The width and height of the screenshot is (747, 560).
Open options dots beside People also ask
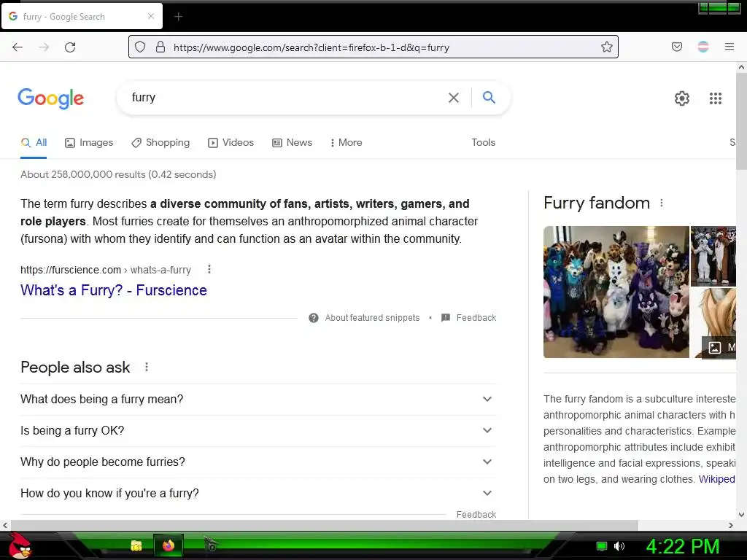click(147, 367)
